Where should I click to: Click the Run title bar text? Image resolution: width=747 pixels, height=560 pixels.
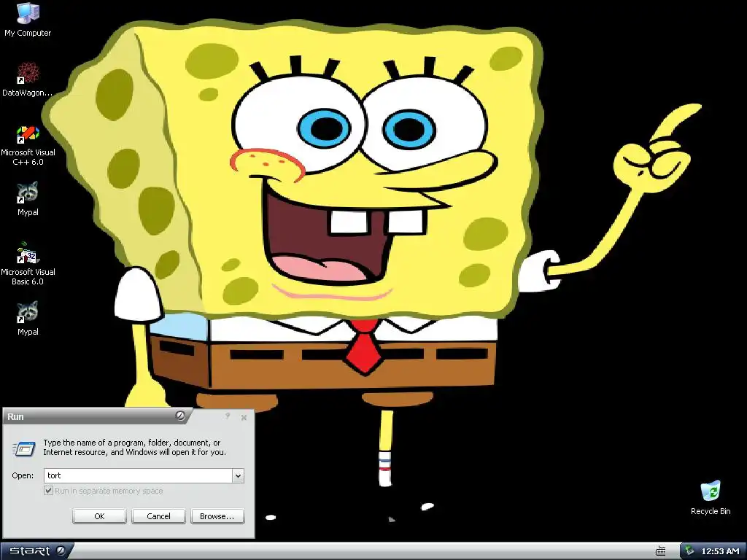[x=15, y=416]
